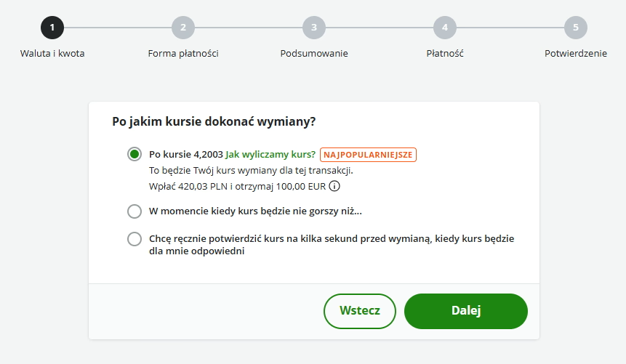Click the 'Płatność' step label
This screenshot has width=626, height=364.
[x=445, y=54]
